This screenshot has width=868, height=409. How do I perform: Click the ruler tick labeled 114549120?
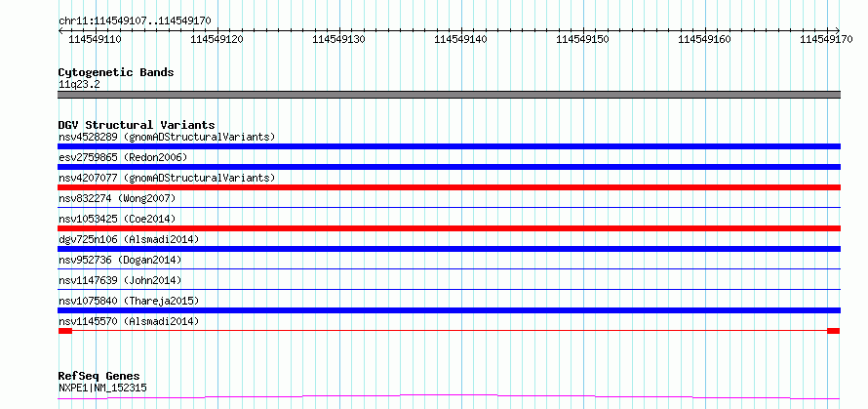pyautogui.click(x=217, y=39)
